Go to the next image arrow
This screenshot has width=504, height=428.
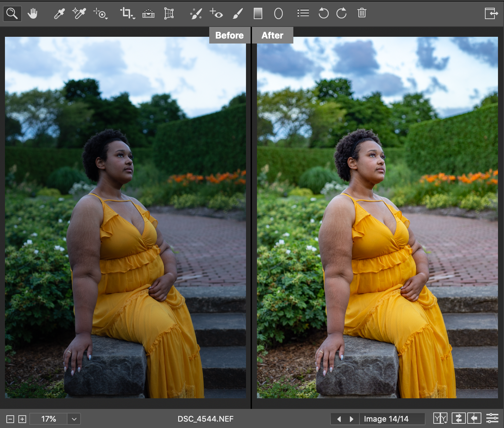(x=351, y=419)
